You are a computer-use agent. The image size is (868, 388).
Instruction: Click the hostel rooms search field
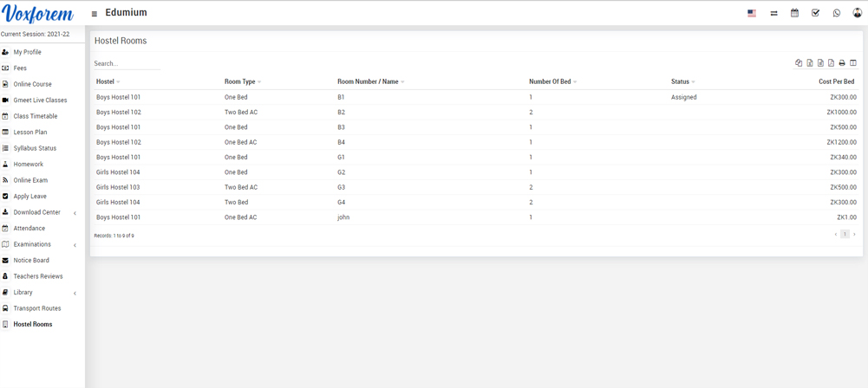tap(127, 63)
